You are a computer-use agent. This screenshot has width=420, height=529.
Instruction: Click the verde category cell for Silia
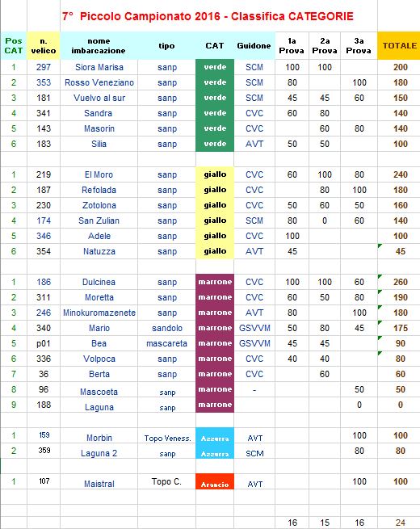pyautogui.click(x=215, y=144)
